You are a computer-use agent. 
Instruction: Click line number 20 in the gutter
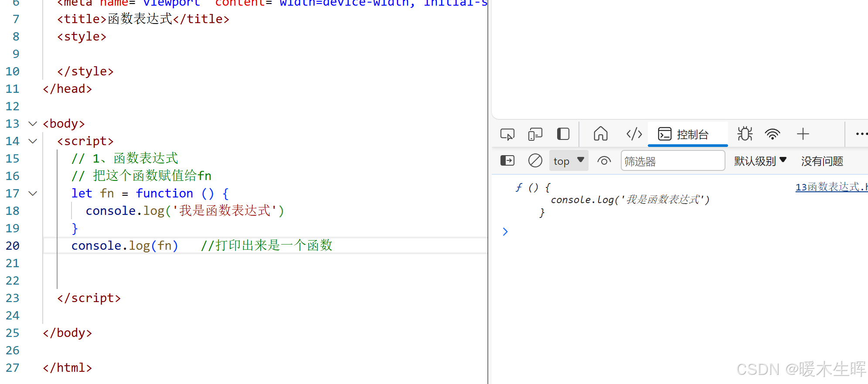tap(13, 246)
